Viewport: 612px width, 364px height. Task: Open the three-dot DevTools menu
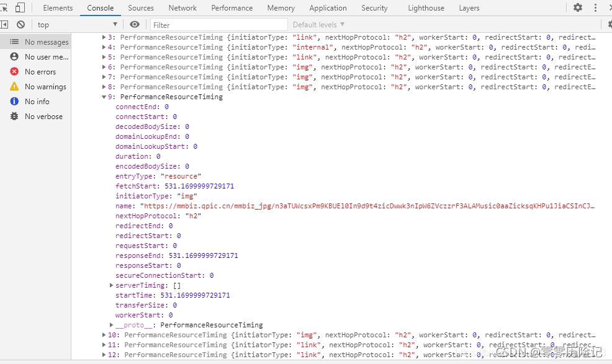(595, 8)
